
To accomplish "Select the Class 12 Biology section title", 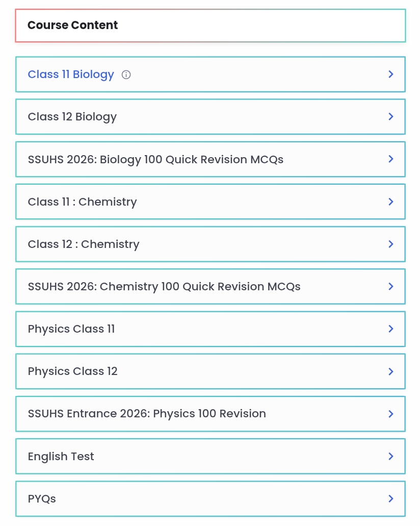I will tap(72, 117).
